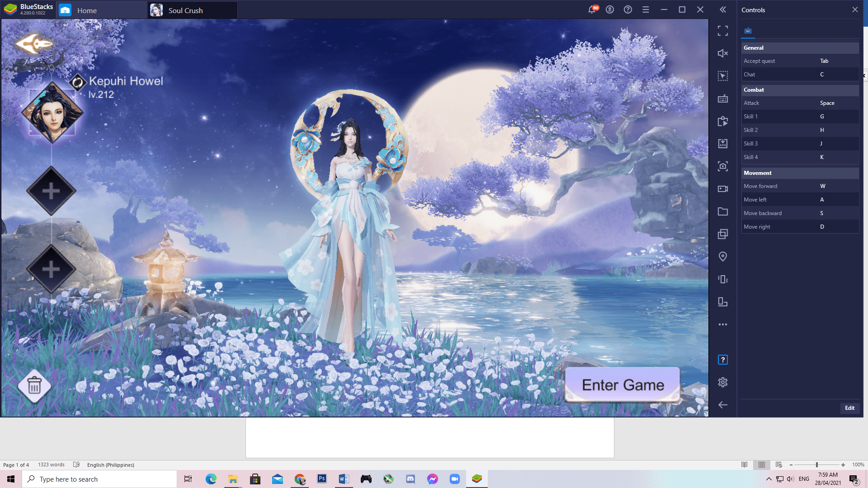
Task: Open more options three dots in sidebar
Action: tap(723, 324)
